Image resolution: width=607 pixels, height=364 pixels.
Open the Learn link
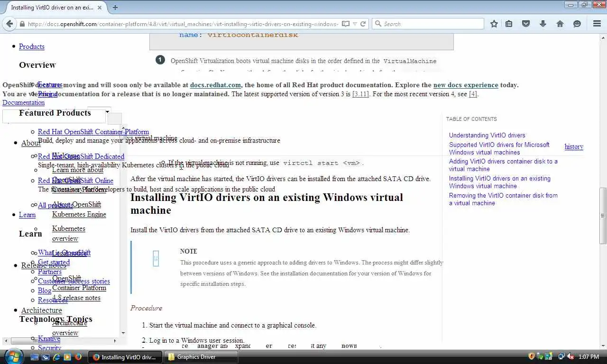click(27, 215)
